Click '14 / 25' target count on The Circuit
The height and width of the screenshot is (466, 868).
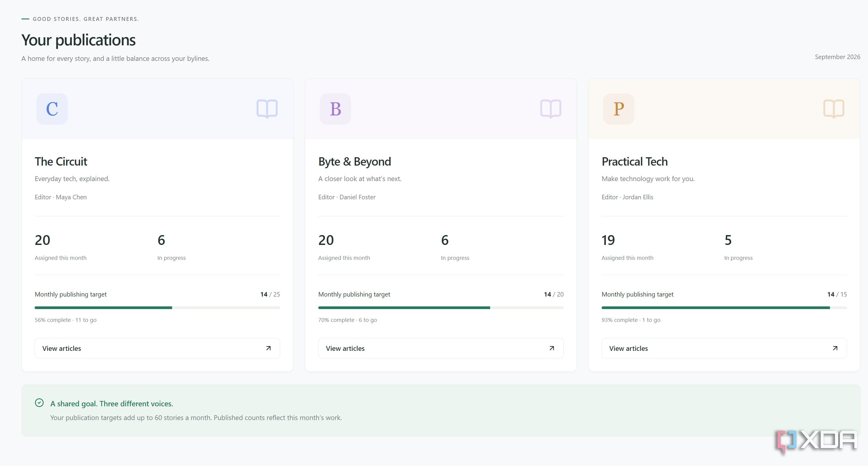(x=270, y=294)
